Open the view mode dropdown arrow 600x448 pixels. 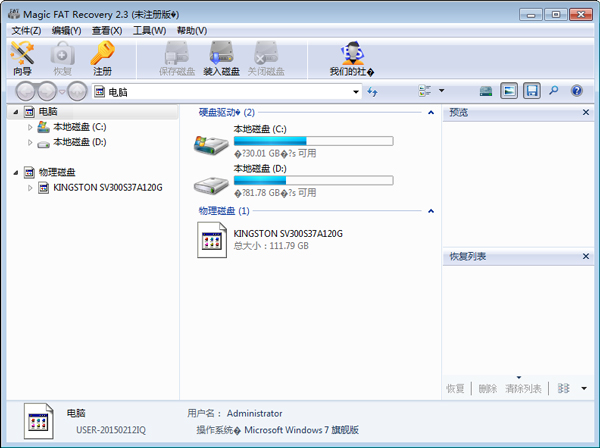tap(442, 91)
